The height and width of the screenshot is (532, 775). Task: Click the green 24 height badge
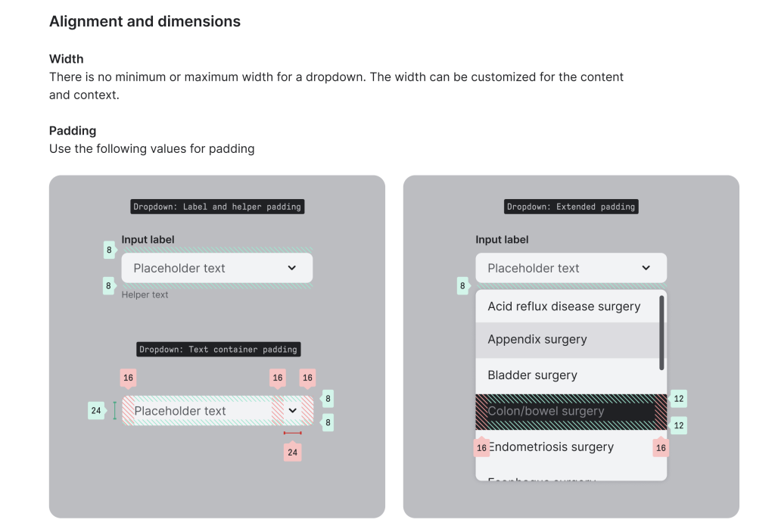tap(96, 411)
